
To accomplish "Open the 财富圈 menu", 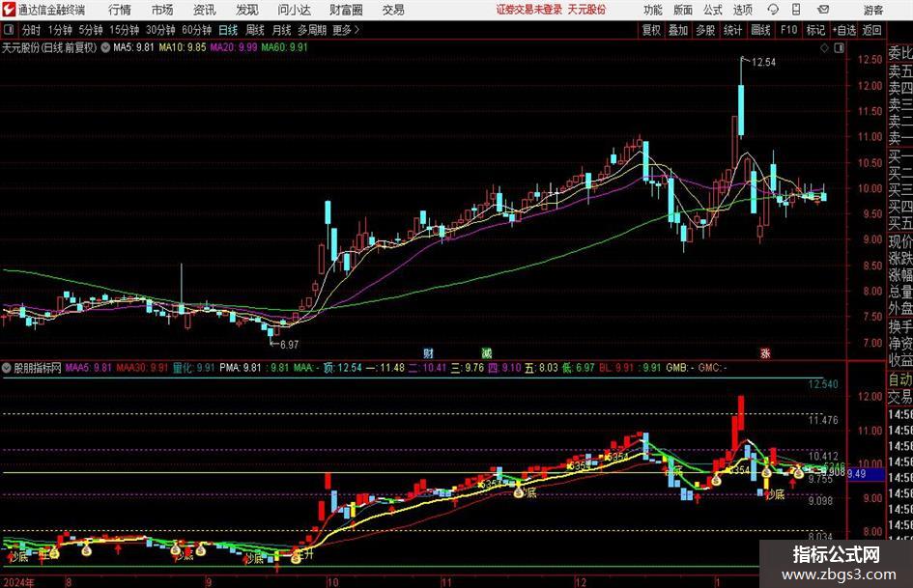I will pyautogui.click(x=346, y=10).
